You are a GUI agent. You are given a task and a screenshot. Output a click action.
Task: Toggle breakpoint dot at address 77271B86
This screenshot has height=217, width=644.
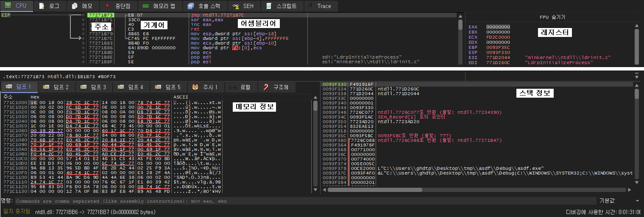click(x=84, y=48)
